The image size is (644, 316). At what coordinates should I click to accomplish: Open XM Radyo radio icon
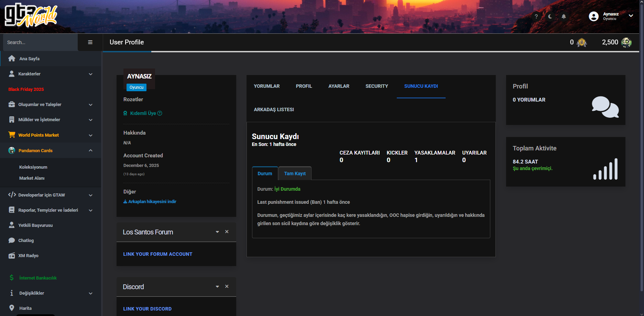[12, 255]
